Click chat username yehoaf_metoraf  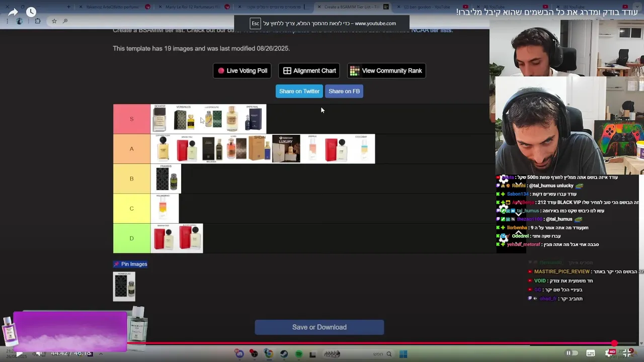(523, 244)
